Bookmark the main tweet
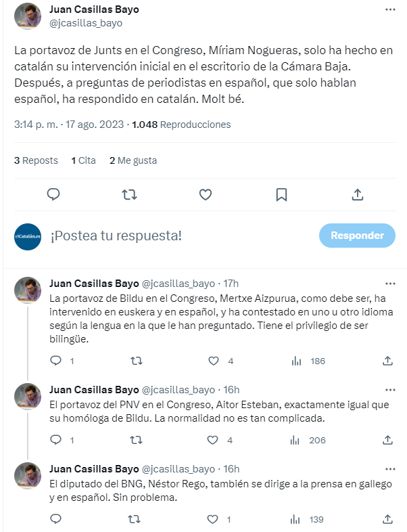Screen dimensions: 407x532 coord(281,194)
